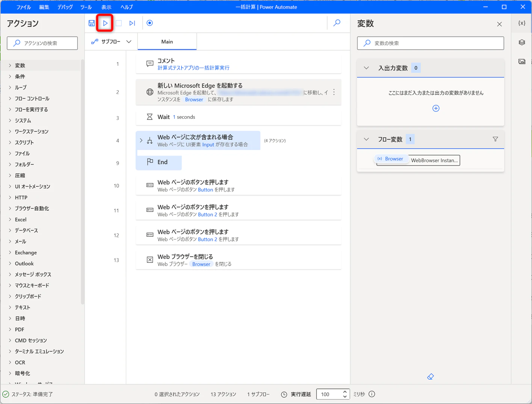This screenshot has height=404, width=532.
Task: Open the 表示 menu
Action: 106,7
